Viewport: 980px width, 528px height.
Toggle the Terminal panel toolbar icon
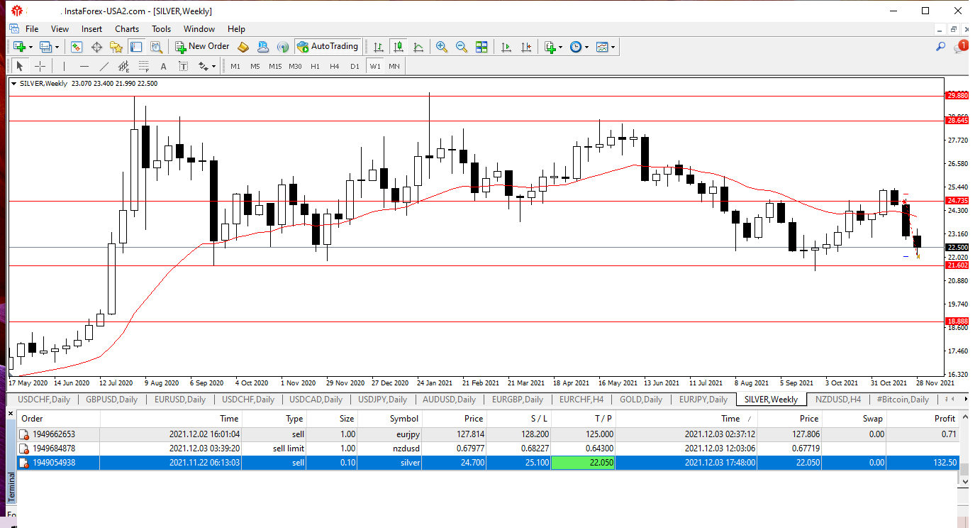(x=136, y=47)
